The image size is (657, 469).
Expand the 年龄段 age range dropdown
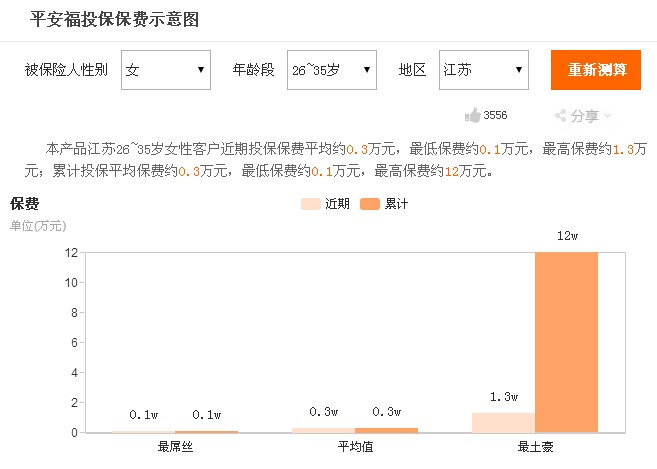click(332, 70)
